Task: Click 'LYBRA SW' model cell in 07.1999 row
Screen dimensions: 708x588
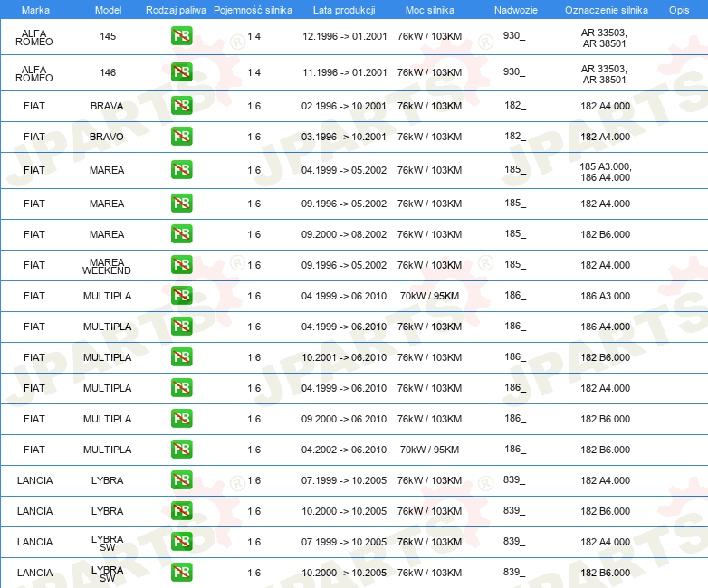Action: [107, 544]
